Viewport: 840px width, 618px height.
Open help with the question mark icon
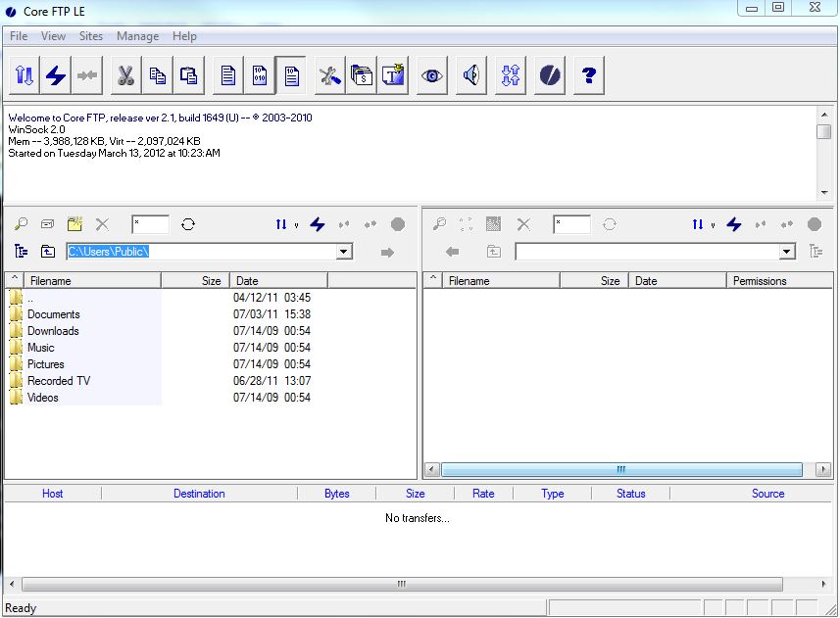click(x=589, y=75)
